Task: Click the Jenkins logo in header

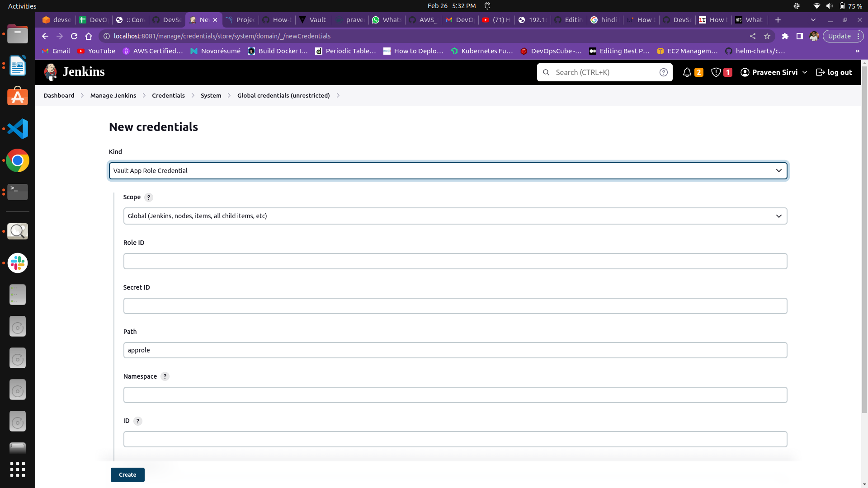Action: [x=74, y=72]
